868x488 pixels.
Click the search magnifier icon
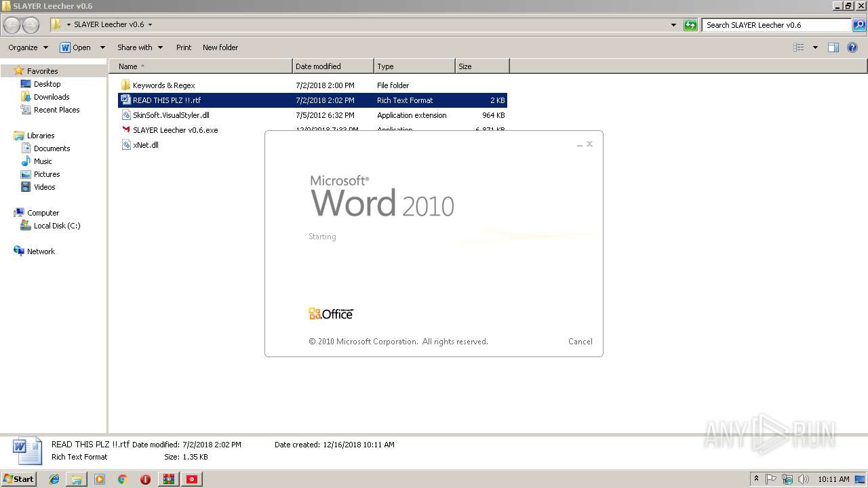coord(859,25)
